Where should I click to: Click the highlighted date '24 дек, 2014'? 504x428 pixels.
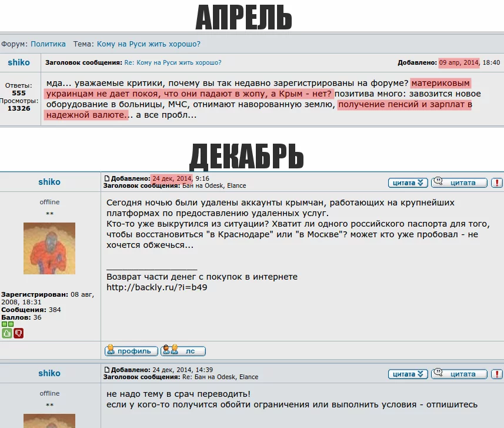point(172,177)
